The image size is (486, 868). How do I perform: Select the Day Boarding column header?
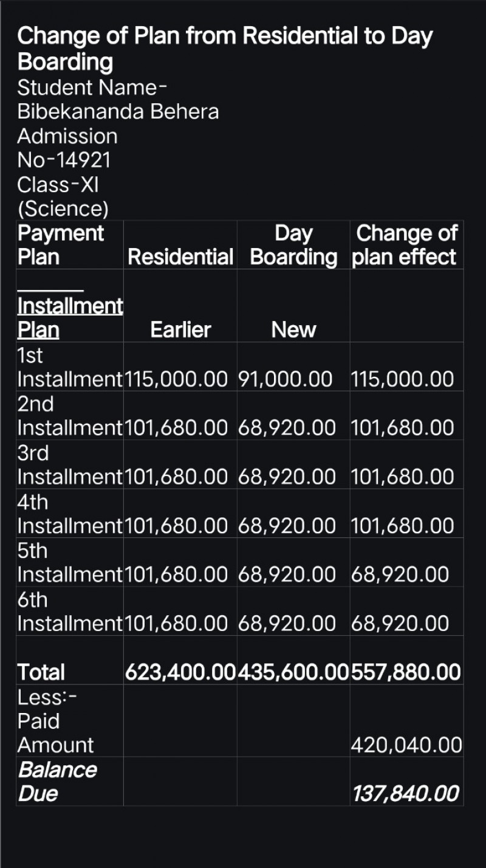pyautogui.click(x=293, y=245)
